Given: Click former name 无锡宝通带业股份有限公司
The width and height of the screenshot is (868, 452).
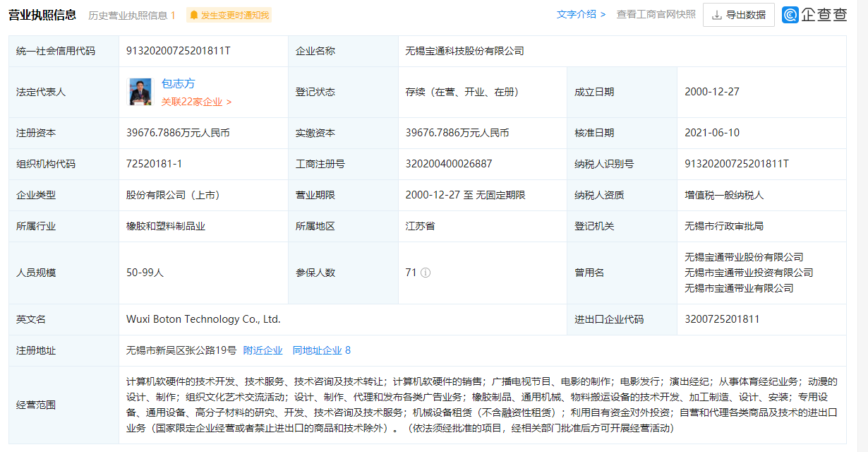Looking at the screenshot, I should click(744, 257).
